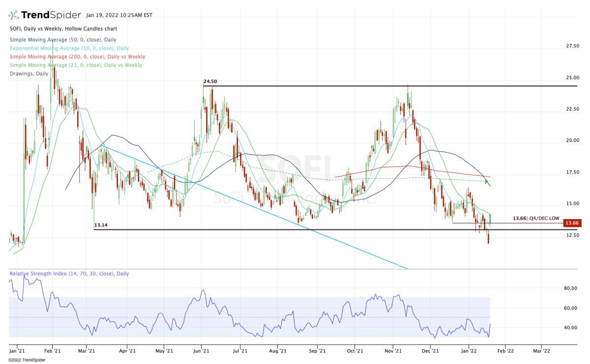Select the Simple Moving Average 50 legend entry
This screenshot has height=364, width=590.
coord(62,40)
